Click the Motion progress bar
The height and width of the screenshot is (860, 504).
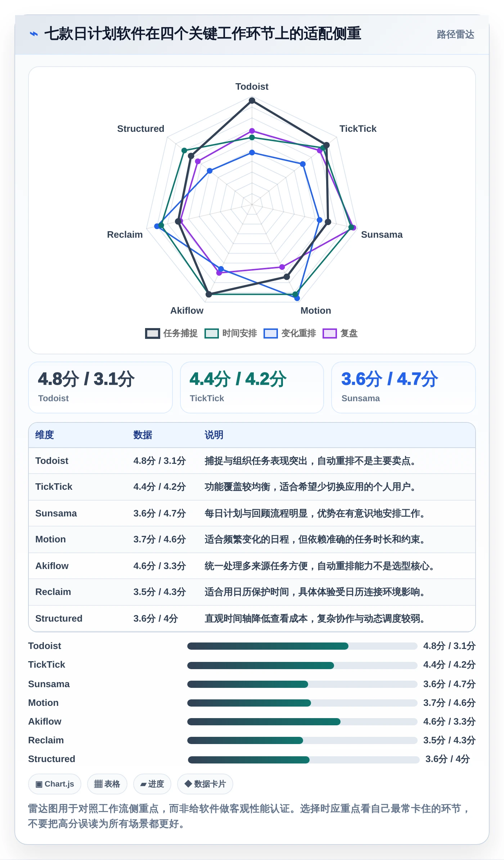(302, 703)
